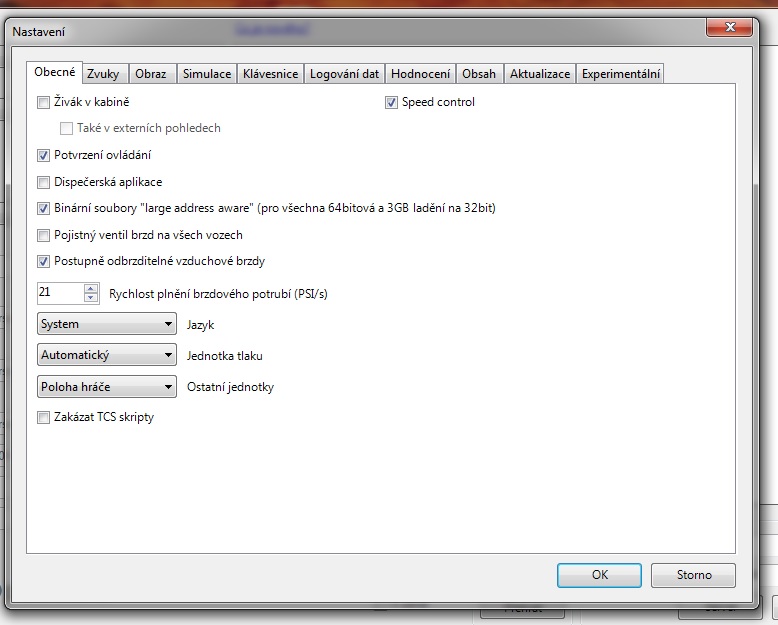This screenshot has width=778, height=625.
Task: Open the Jazyk dropdown set to System
Action: click(106, 324)
